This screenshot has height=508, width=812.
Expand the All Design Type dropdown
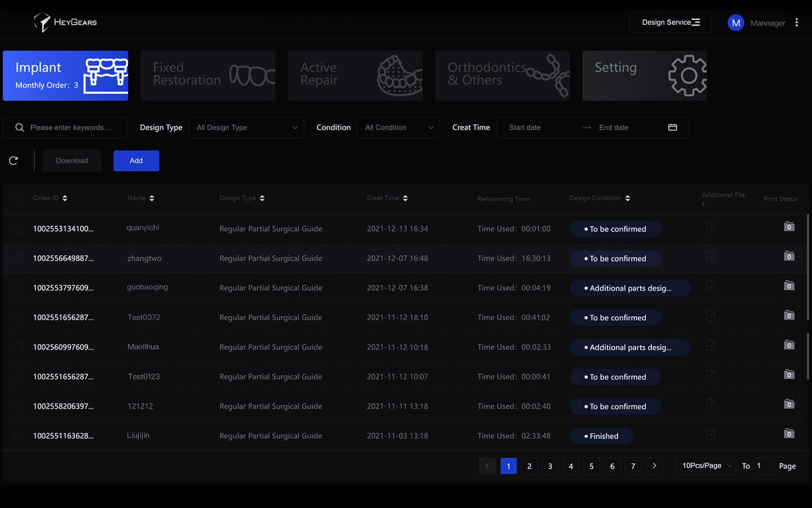click(x=246, y=128)
